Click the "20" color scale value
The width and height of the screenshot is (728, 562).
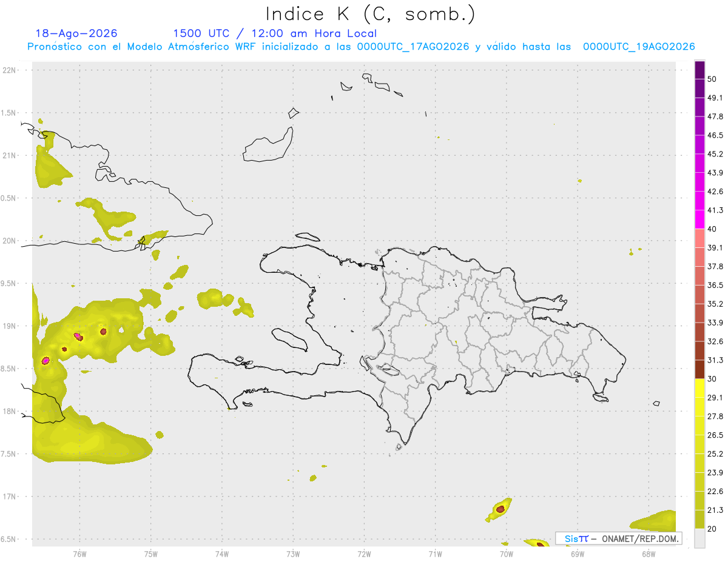click(712, 529)
